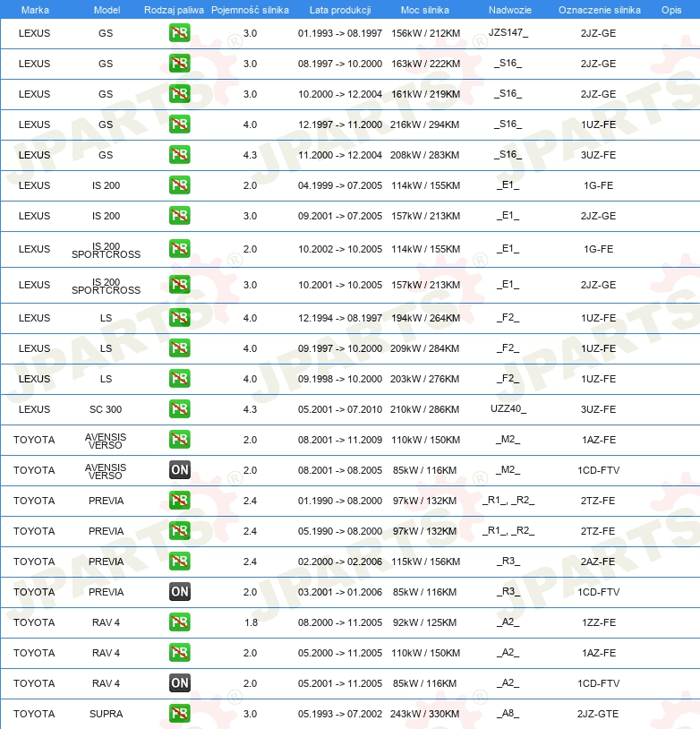Screen dimensions: 700x729
Task: Click petrol icon in IS 200 Sportcross 3.0 row
Action: point(179,285)
